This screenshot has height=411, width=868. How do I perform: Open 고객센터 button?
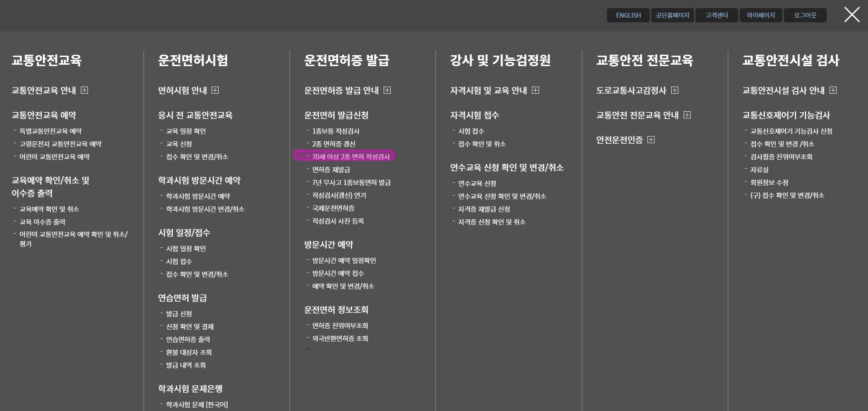tap(717, 15)
